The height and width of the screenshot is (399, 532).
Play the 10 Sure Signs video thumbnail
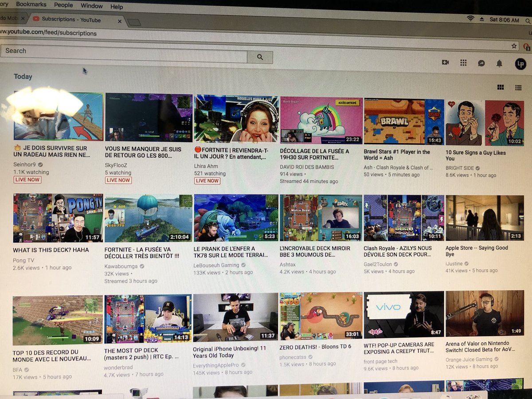[x=485, y=123]
